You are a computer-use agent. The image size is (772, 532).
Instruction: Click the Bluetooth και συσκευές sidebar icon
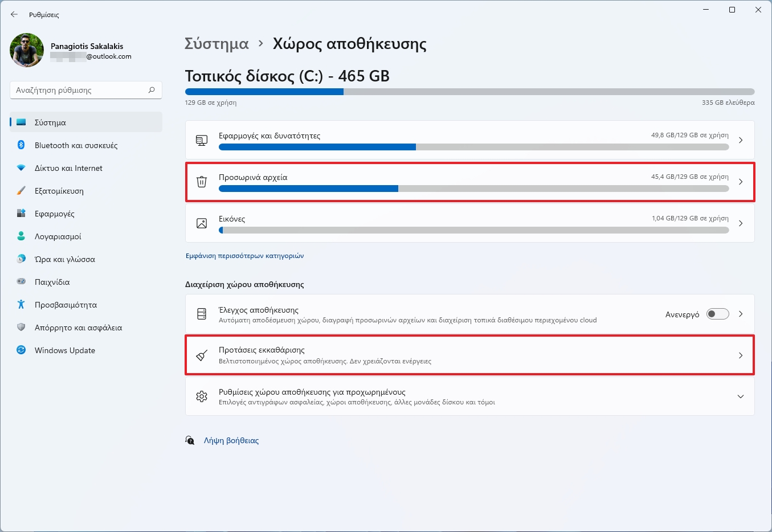21,145
